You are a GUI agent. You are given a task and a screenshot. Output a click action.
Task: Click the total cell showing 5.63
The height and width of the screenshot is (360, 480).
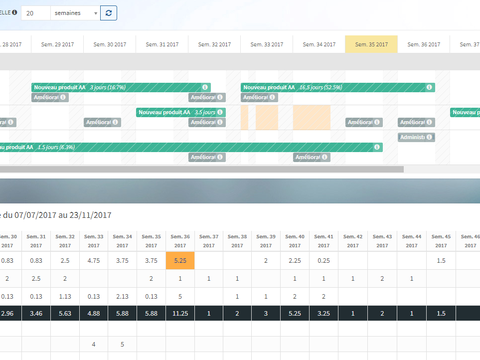[x=65, y=313]
